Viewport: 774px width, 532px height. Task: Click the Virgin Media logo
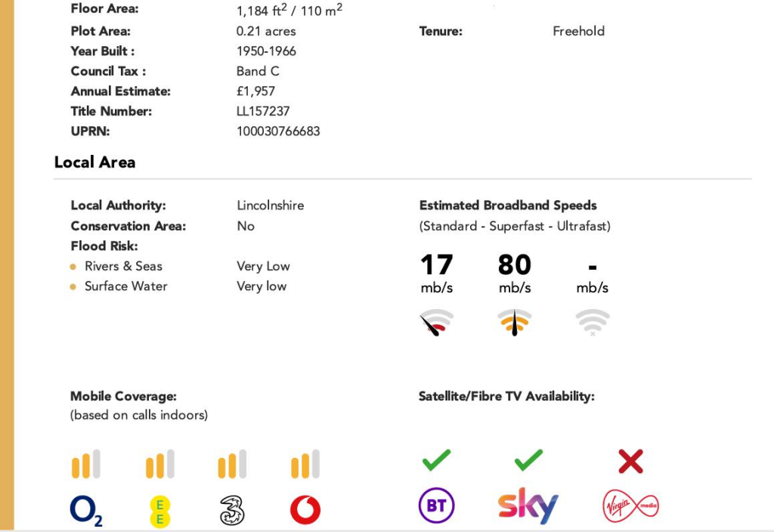point(630,506)
